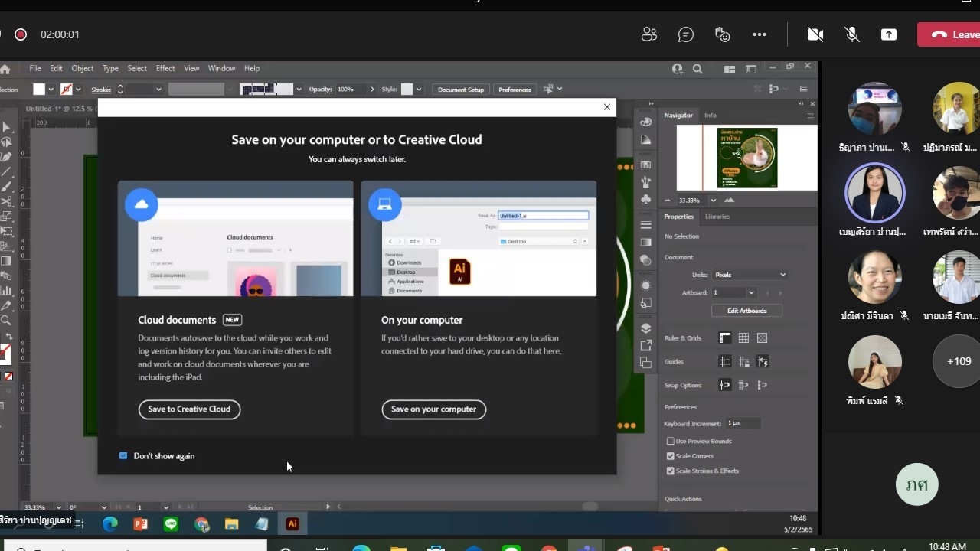Screen dimensions: 980x551
Task: Leave the meeting
Action: 949,34
